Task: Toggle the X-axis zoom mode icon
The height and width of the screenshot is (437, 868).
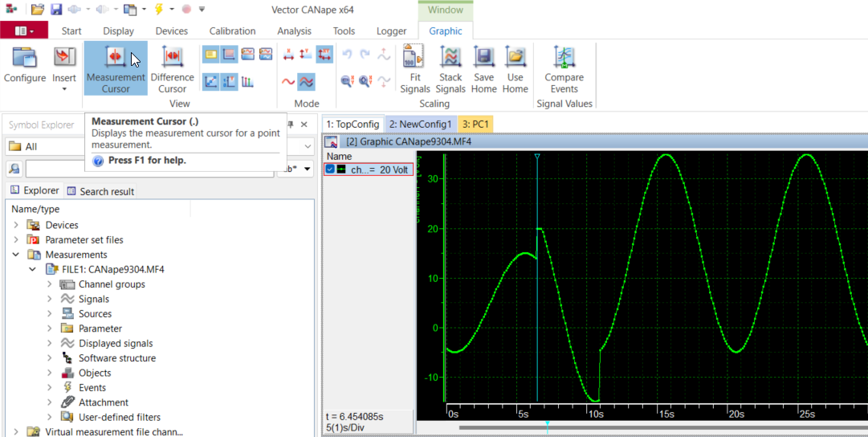Action: point(287,55)
